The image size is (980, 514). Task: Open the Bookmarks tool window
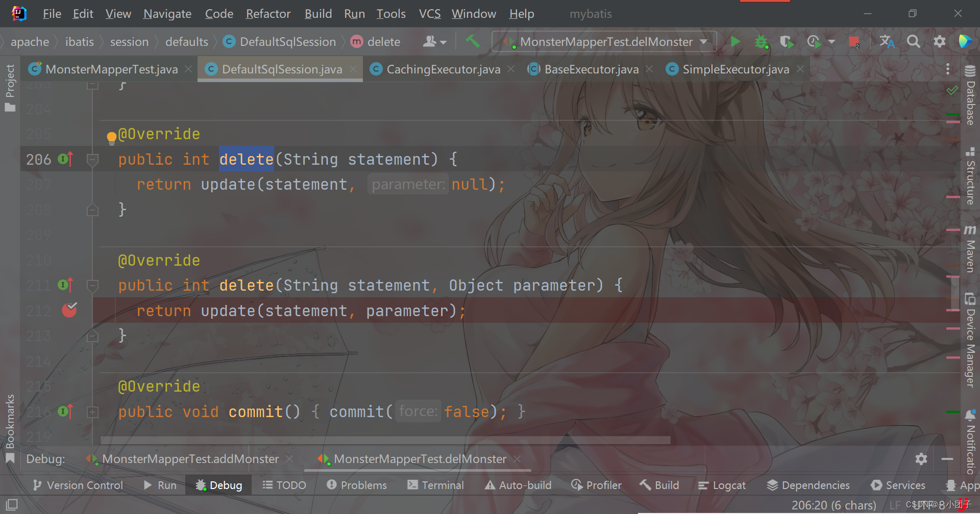pos(10,428)
